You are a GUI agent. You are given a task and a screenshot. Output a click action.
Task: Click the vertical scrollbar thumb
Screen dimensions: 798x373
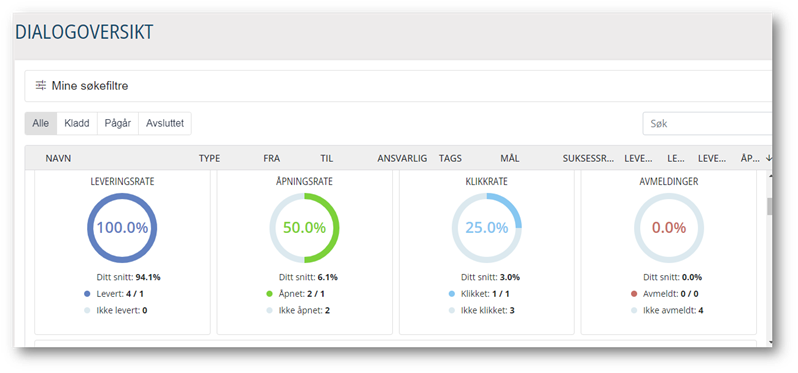(x=770, y=206)
